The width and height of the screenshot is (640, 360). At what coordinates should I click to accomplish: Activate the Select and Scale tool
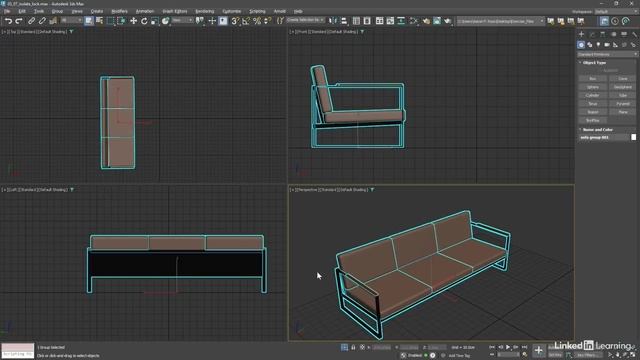pos(155,21)
